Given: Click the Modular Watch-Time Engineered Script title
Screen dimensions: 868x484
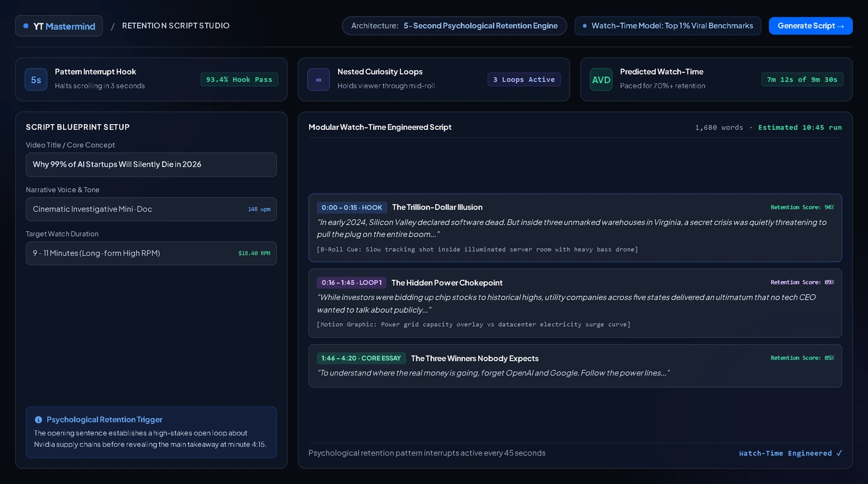Looking at the screenshot, I should click(380, 127).
